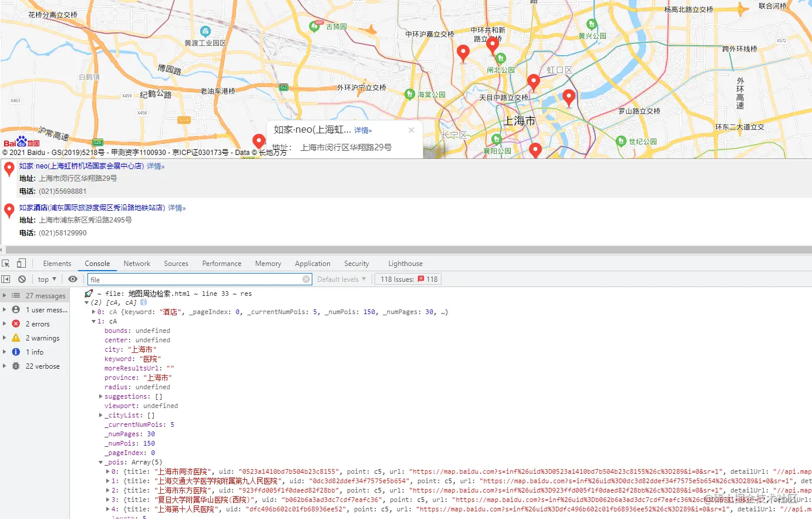
Task: Click the red issues count badge icon
Action: (421, 279)
